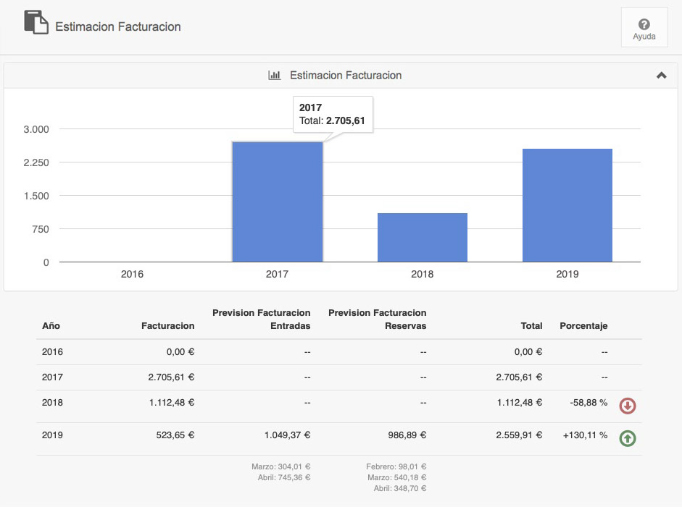Click the bar chart icon in panel header

274,75
